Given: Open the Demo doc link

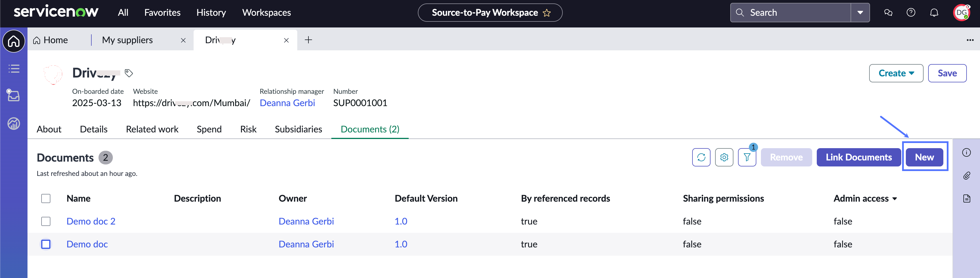Looking at the screenshot, I should [x=87, y=244].
